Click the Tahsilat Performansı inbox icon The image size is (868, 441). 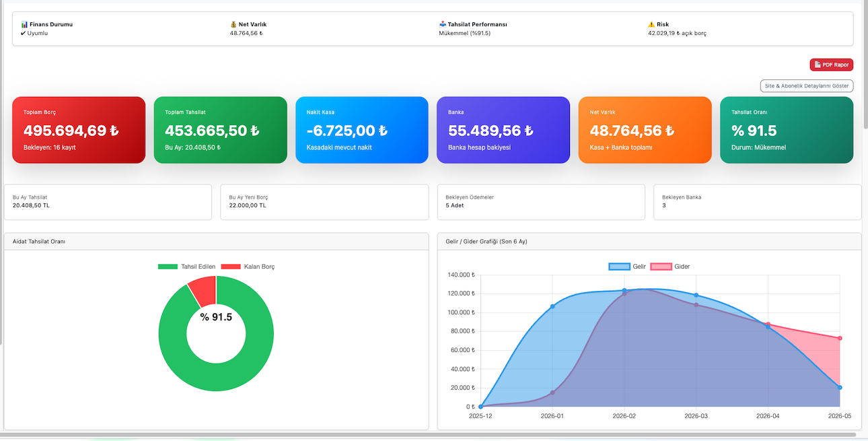442,24
